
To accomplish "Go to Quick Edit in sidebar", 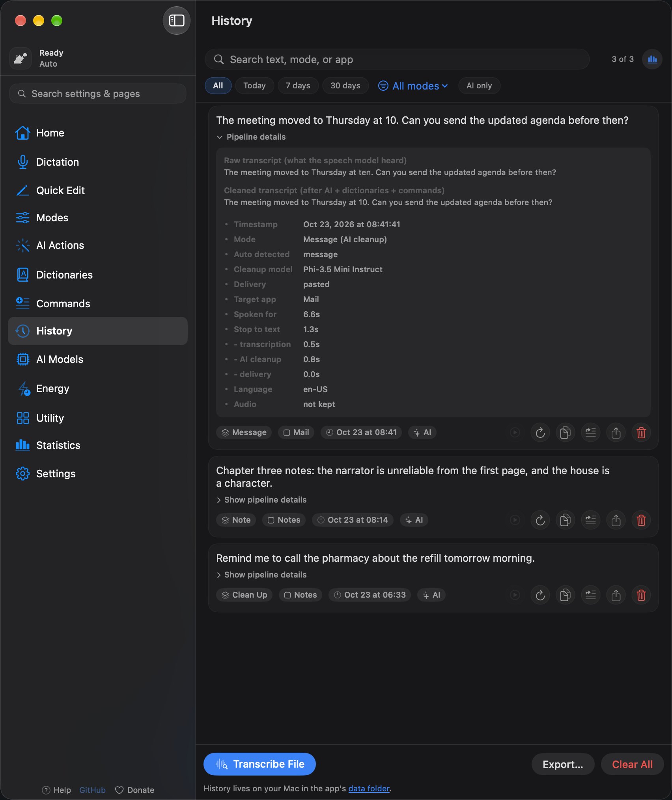I will point(98,191).
